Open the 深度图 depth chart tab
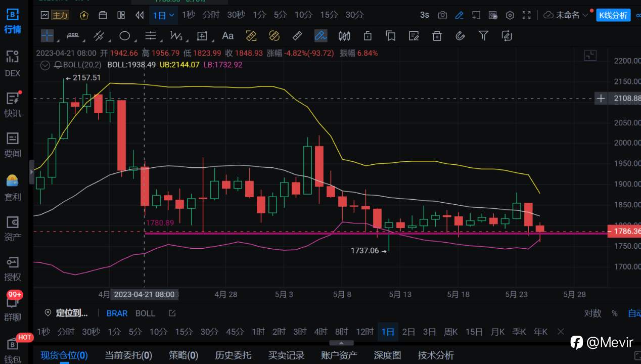The width and height of the screenshot is (641, 364). click(387, 355)
